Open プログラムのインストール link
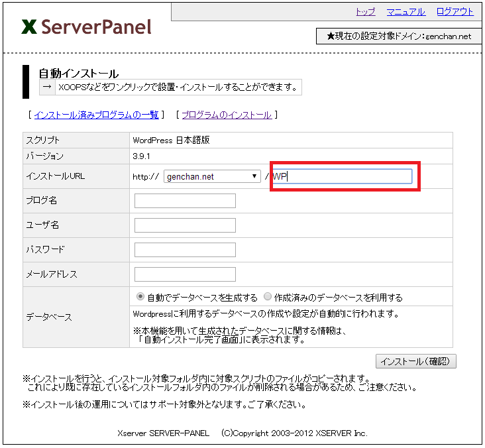This screenshot has width=485, height=448. point(227,115)
